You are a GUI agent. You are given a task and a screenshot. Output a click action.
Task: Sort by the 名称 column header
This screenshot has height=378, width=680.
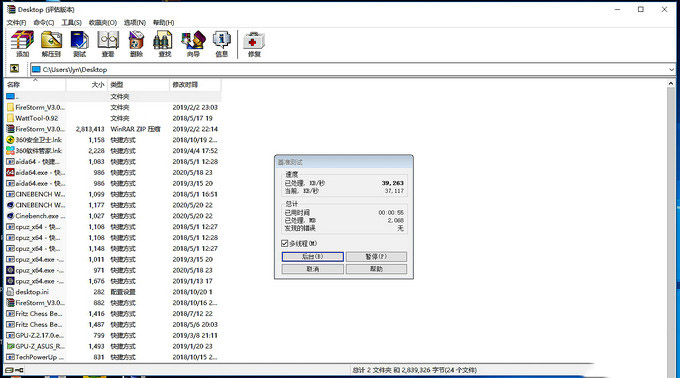[x=35, y=85]
